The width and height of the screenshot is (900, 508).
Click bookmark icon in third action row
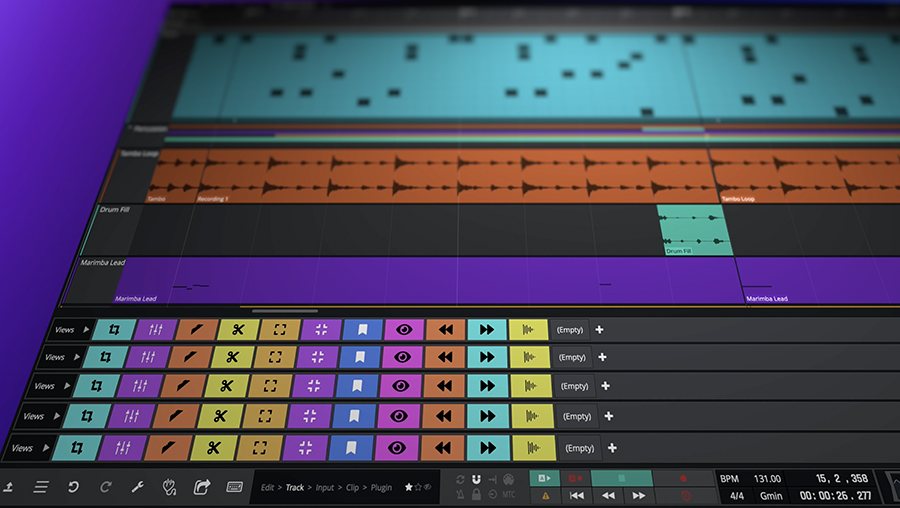[x=356, y=386]
